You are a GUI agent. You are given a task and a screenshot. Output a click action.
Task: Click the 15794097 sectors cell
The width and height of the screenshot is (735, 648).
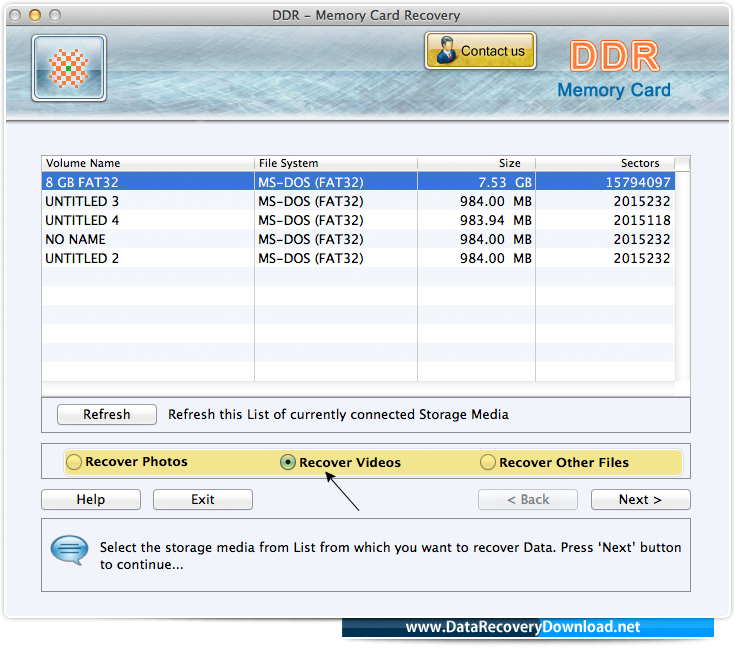coord(605,182)
